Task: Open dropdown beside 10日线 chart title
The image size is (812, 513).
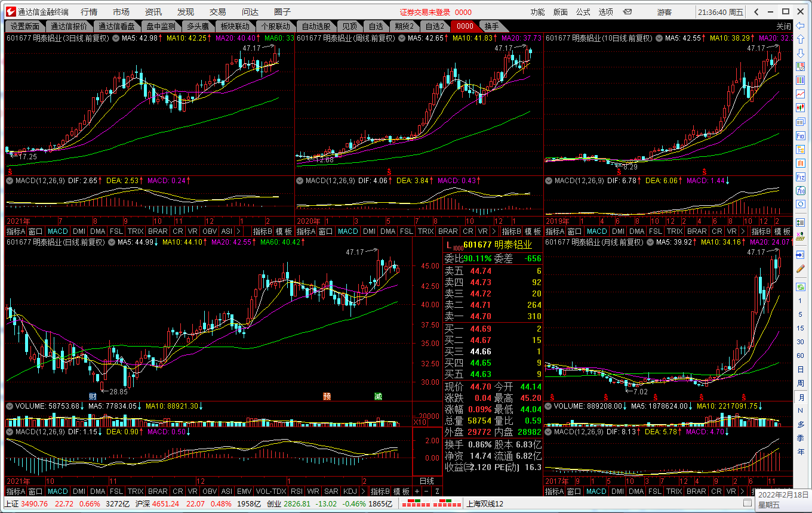Action: coord(659,38)
